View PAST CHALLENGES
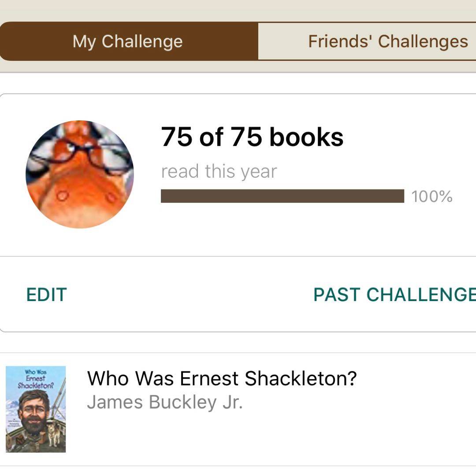476x476 pixels. pos(394,295)
